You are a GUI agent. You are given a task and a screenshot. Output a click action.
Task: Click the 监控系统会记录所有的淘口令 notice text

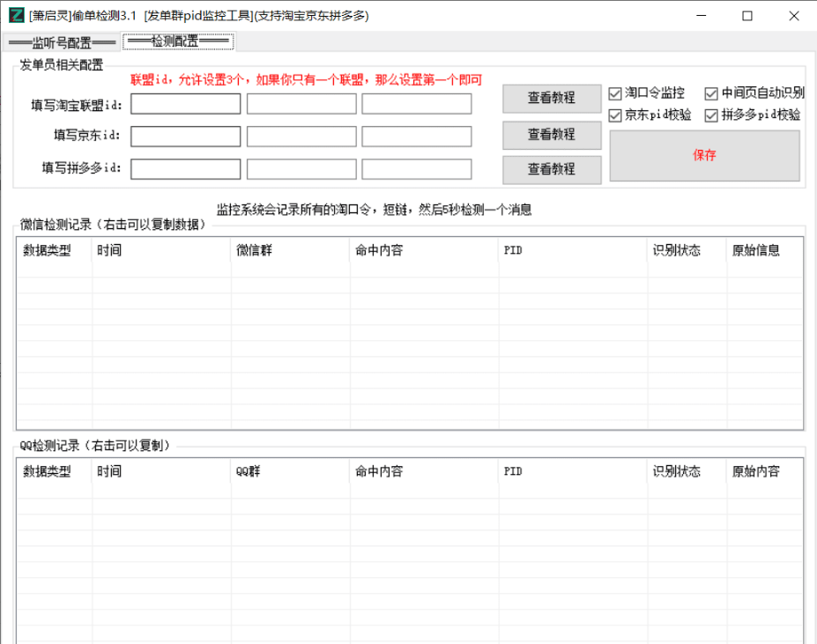point(374,210)
